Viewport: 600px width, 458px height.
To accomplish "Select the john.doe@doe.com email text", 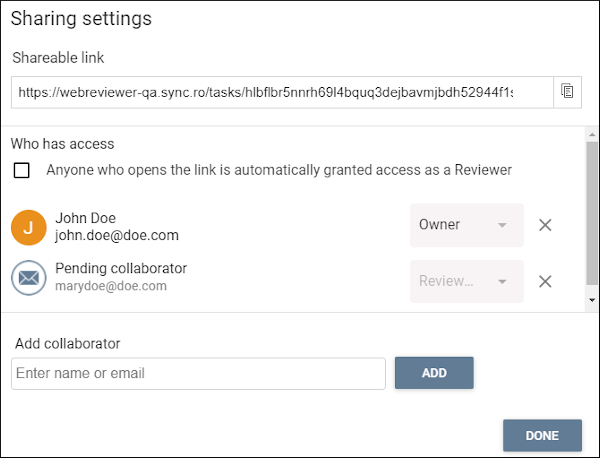I will (117, 235).
